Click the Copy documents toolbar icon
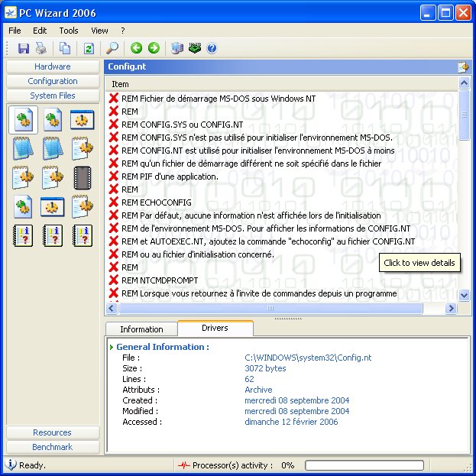This screenshot has height=476, width=476. coord(65,48)
